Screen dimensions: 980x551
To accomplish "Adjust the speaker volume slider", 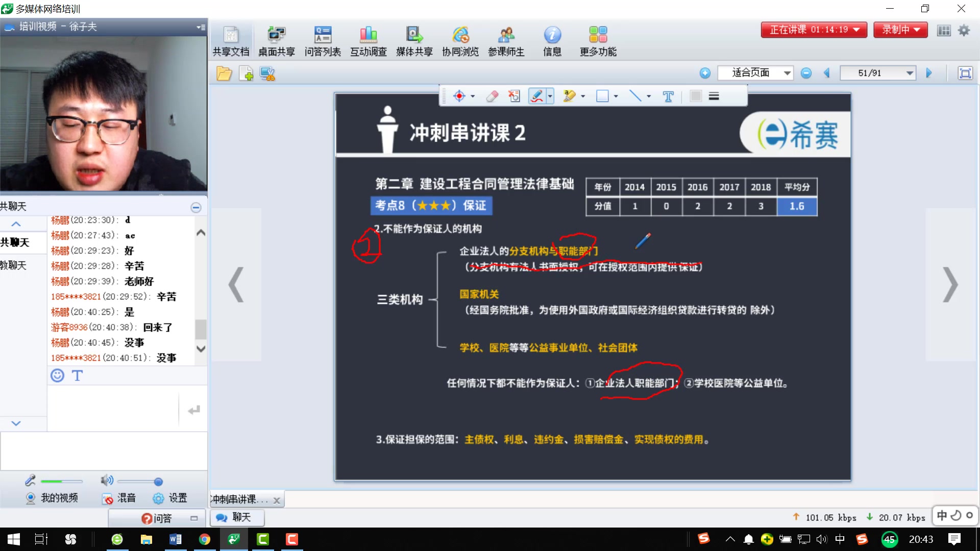I will 158,481.
